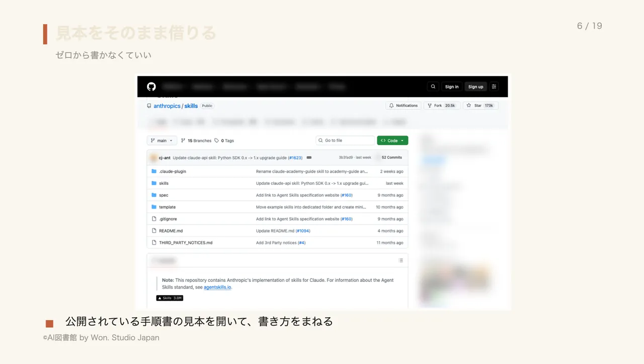Open the #1094 link in README.md row

pos(303,231)
